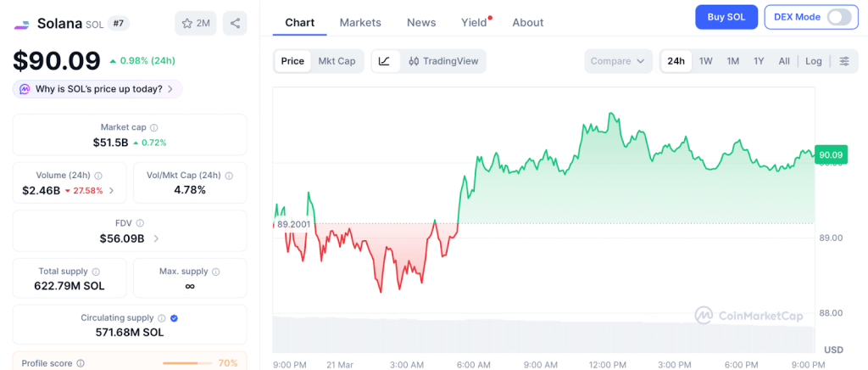Switch to TradingView chart
Viewport: 868px width, 370px height.
pos(443,61)
